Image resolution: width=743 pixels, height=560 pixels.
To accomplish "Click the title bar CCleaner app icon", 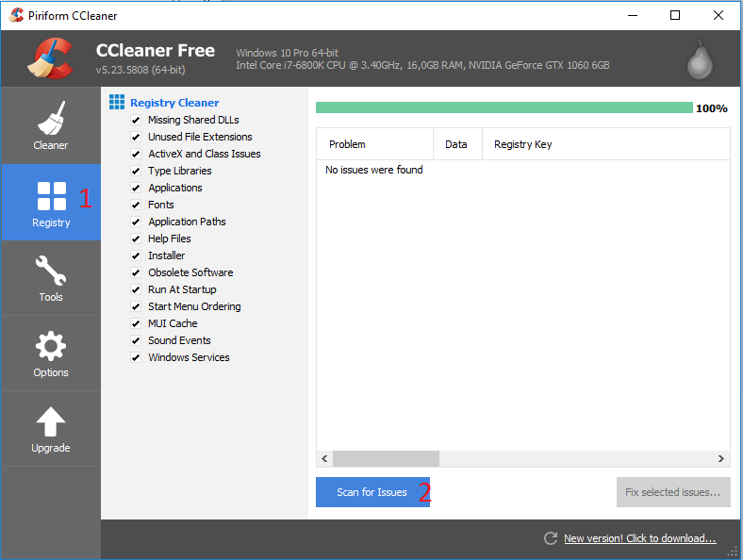I will (16, 15).
